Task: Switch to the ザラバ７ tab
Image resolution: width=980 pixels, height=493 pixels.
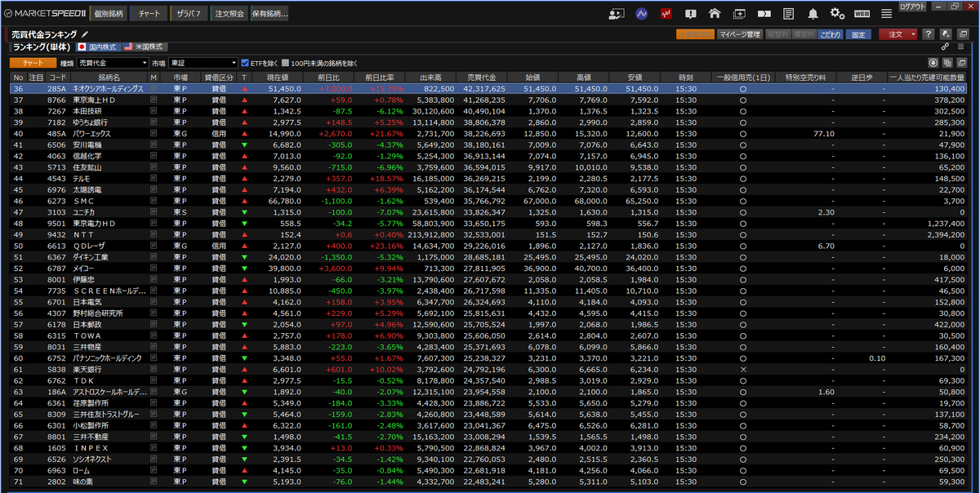Action: click(189, 14)
